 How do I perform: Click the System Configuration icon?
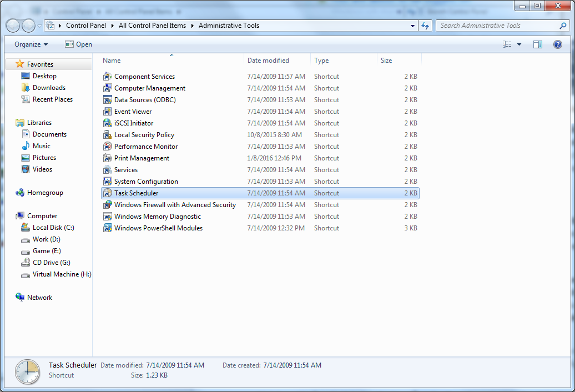107,182
